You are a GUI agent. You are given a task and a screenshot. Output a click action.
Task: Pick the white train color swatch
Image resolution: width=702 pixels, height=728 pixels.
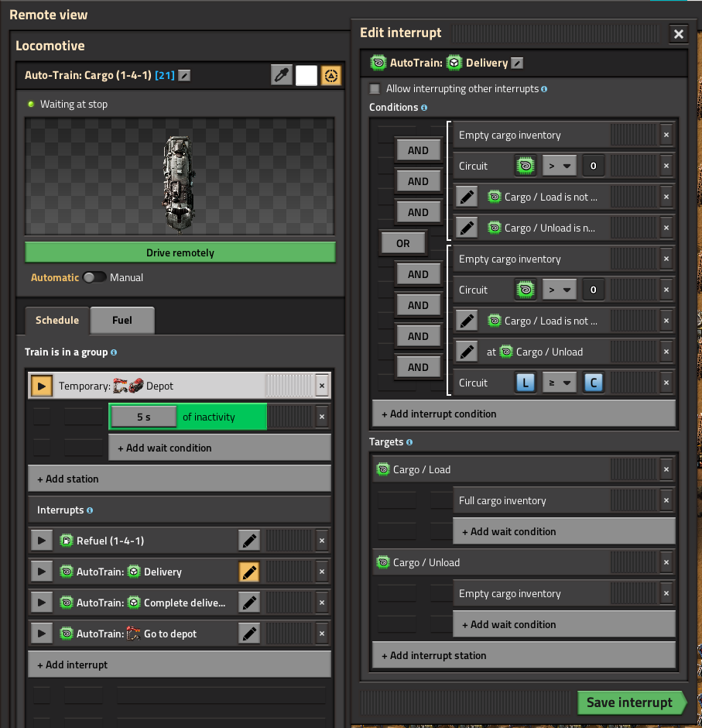point(306,75)
